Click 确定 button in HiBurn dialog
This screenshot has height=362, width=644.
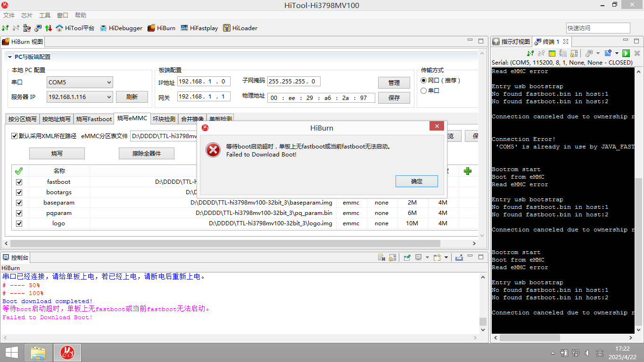coord(417,181)
